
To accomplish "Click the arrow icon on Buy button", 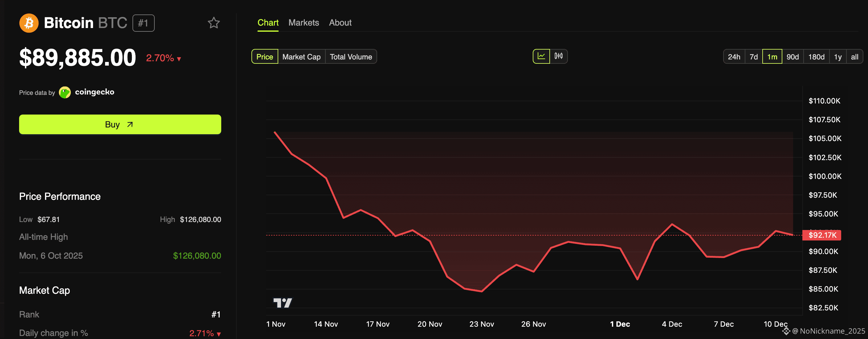I will pyautogui.click(x=130, y=125).
